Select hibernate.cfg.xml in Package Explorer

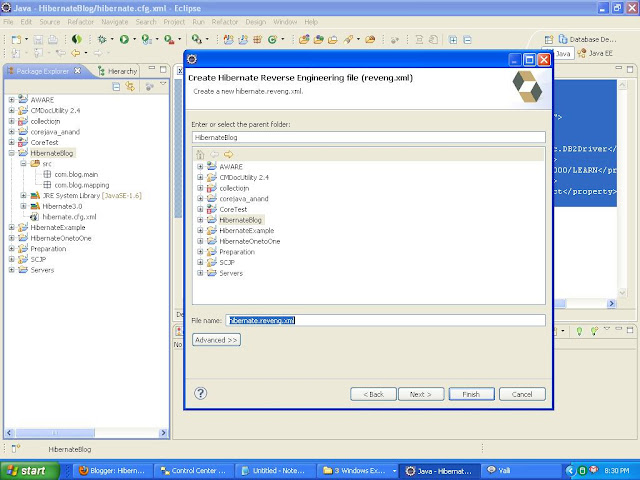pyautogui.click(x=69, y=217)
